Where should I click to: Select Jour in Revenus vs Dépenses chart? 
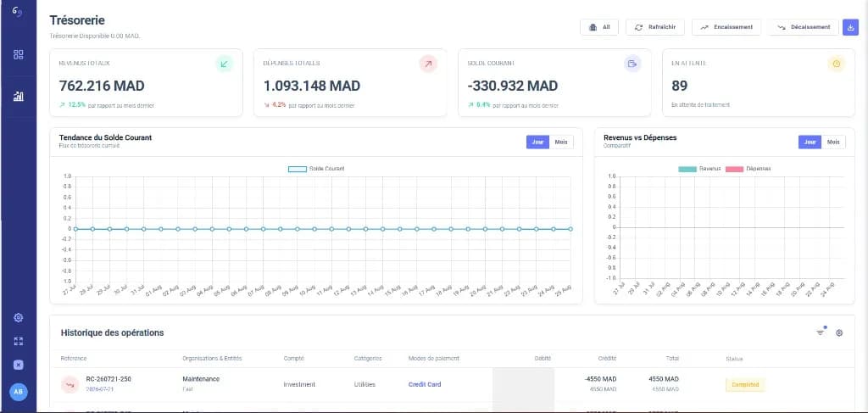click(x=810, y=142)
